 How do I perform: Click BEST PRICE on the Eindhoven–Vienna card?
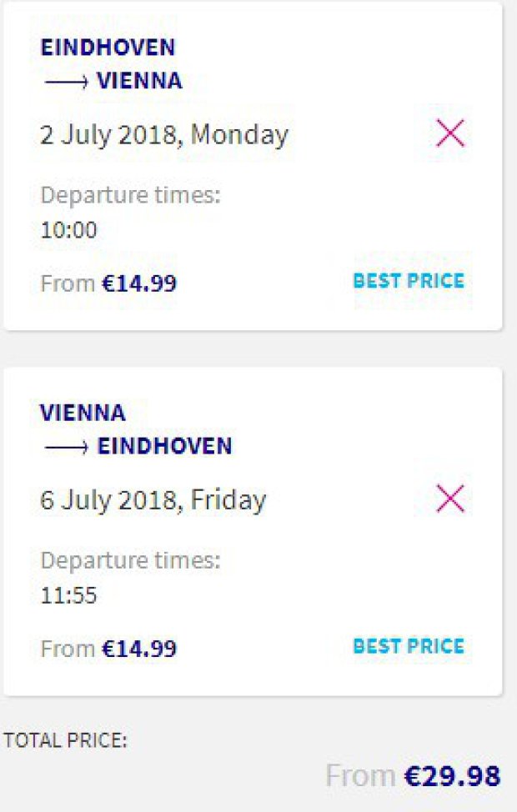coord(409,281)
